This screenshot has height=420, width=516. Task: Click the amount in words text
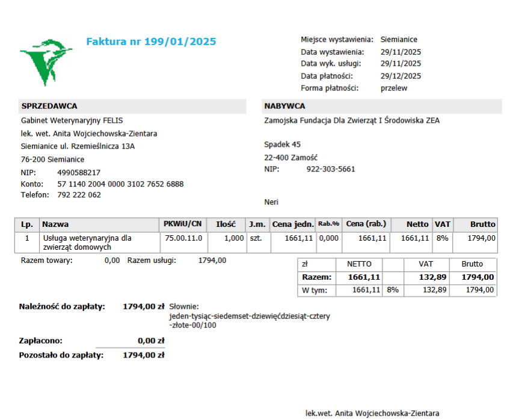(250, 316)
